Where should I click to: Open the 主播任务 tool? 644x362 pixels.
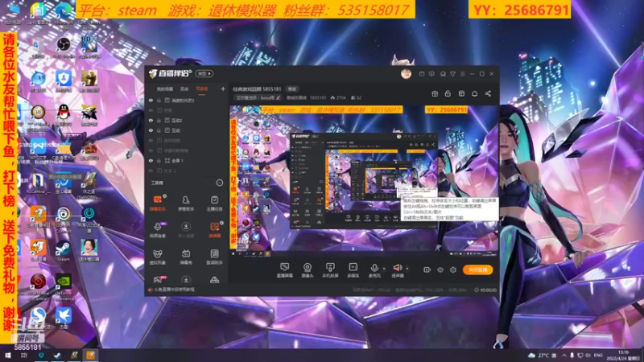tap(214, 203)
